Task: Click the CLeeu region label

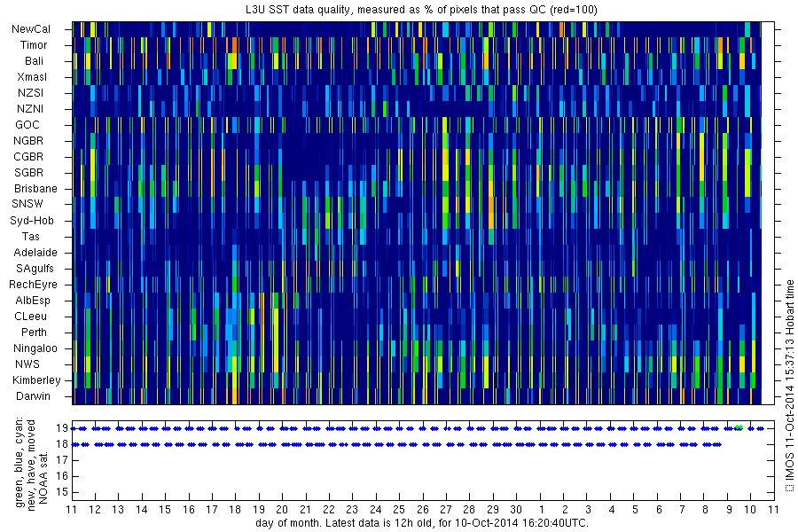Action: [x=30, y=317]
